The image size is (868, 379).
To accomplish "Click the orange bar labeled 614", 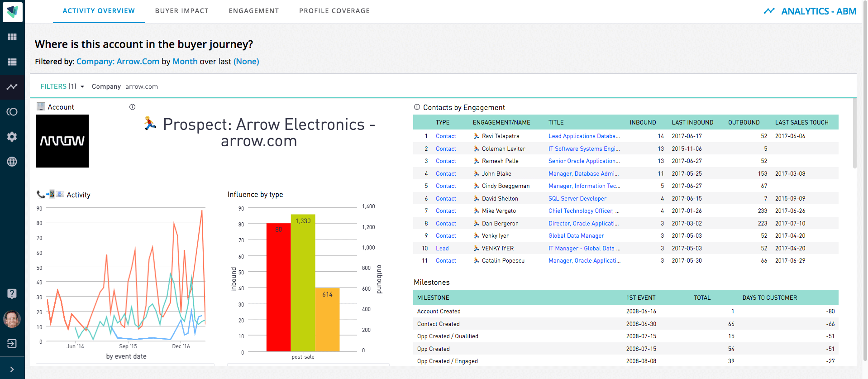I will (327, 320).
